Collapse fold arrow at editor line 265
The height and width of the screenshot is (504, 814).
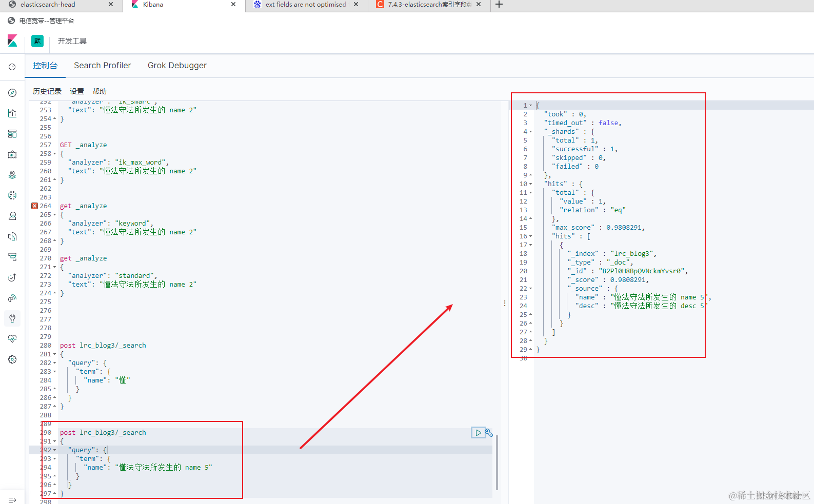[55, 215]
